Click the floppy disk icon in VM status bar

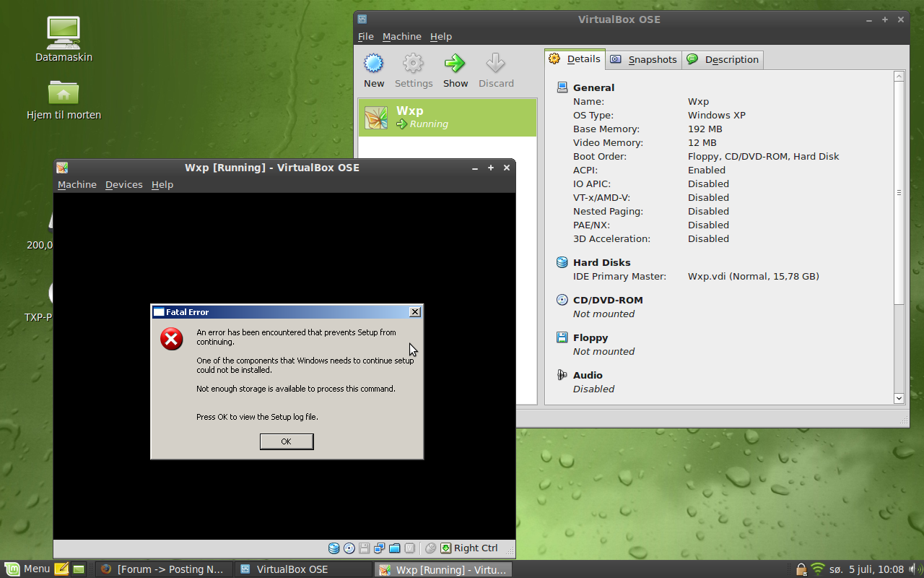point(365,548)
